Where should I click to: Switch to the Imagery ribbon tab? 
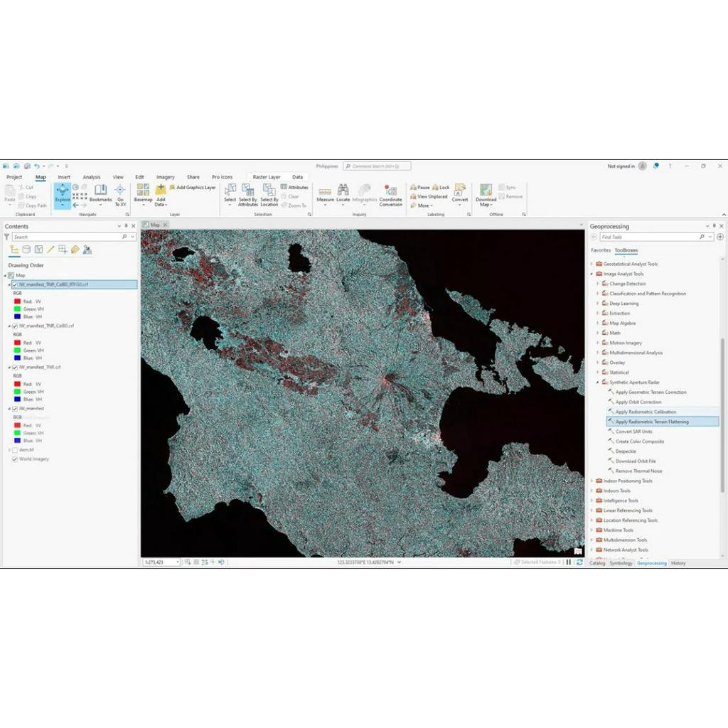pos(165,176)
